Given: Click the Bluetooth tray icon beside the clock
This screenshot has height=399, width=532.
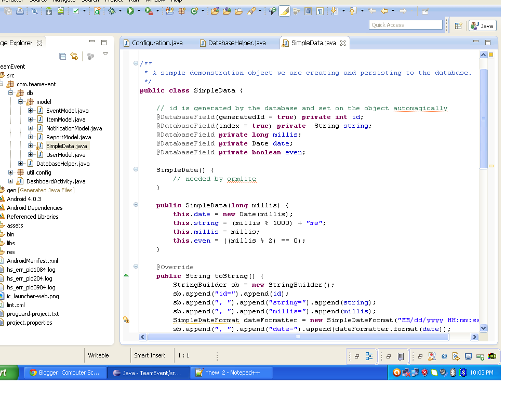Looking at the screenshot, I should pyautogui.click(x=463, y=373).
